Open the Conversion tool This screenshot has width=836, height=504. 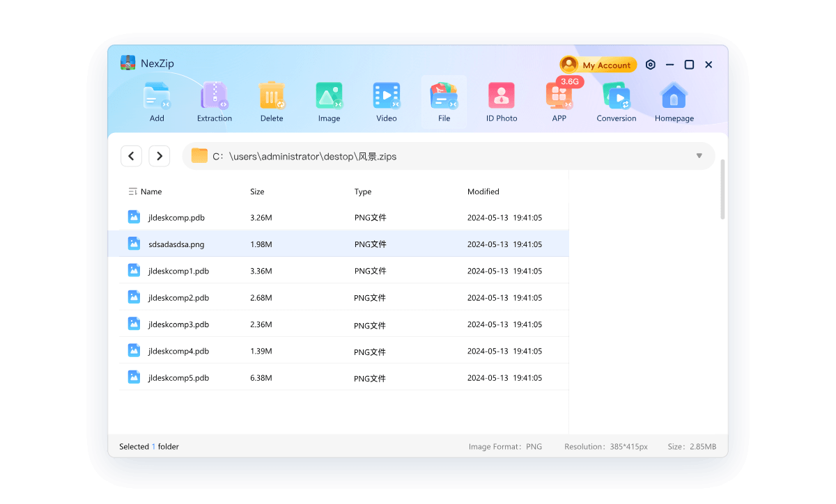[617, 102]
